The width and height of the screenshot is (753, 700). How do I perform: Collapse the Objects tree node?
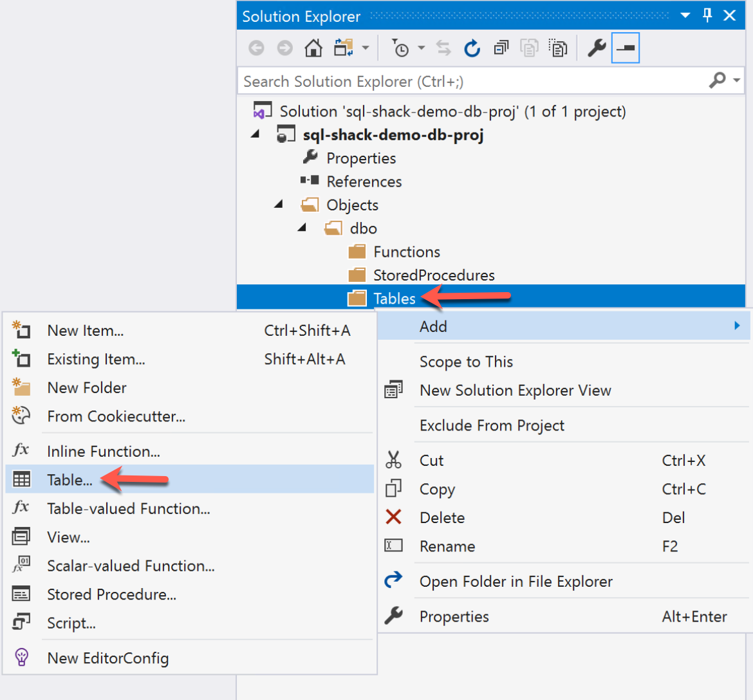pyautogui.click(x=278, y=204)
